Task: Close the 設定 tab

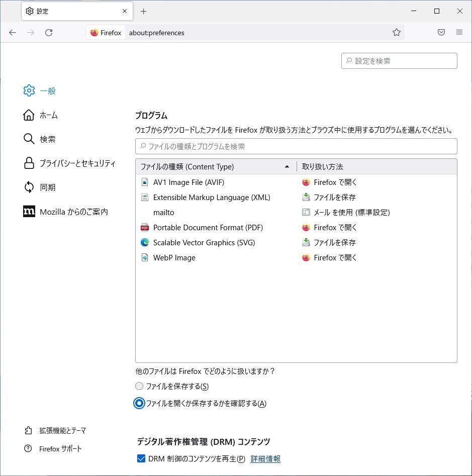Action: [x=125, y=11]
